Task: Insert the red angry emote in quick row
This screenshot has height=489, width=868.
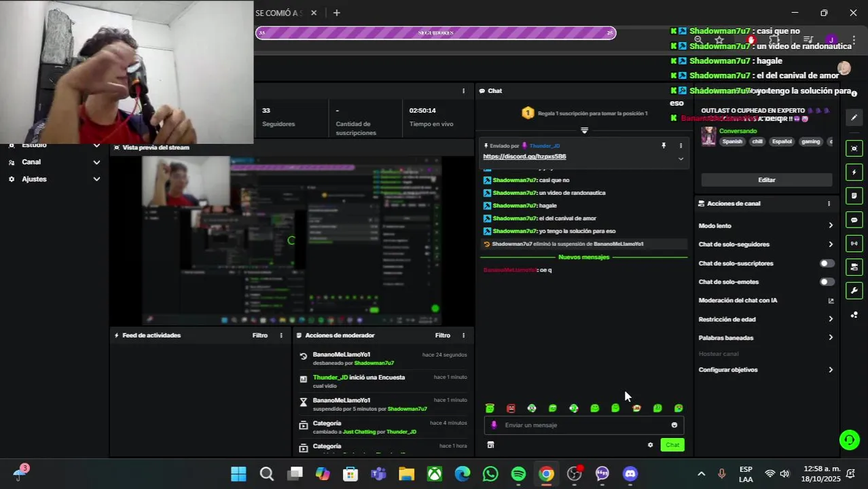Action: tap(511, 408)
